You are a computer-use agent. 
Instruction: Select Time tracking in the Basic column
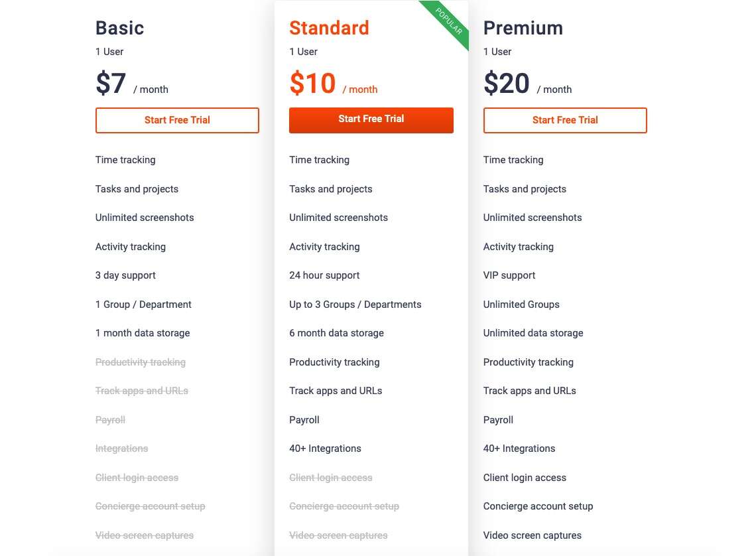(125, 160)
